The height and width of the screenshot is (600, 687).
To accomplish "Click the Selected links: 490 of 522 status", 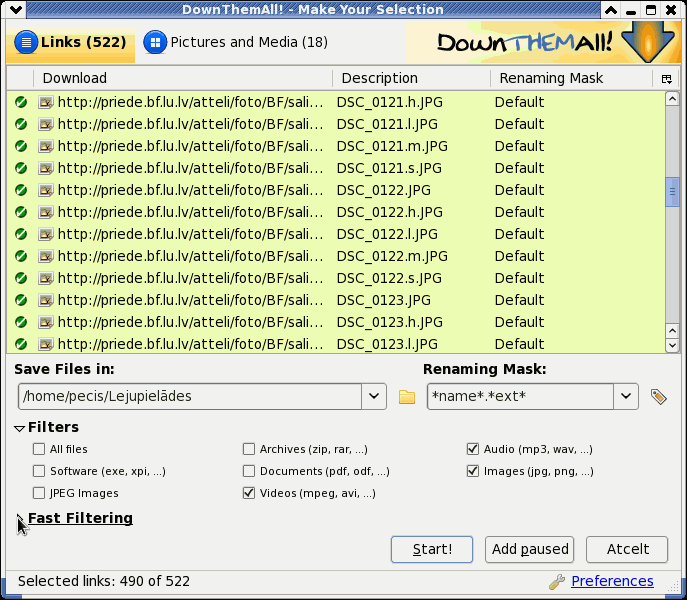I will 104,582.
